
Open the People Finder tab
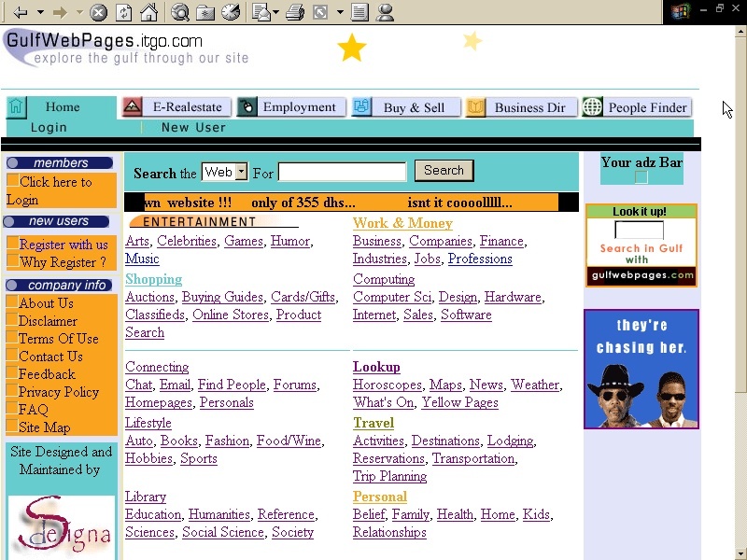coord(637,107)
